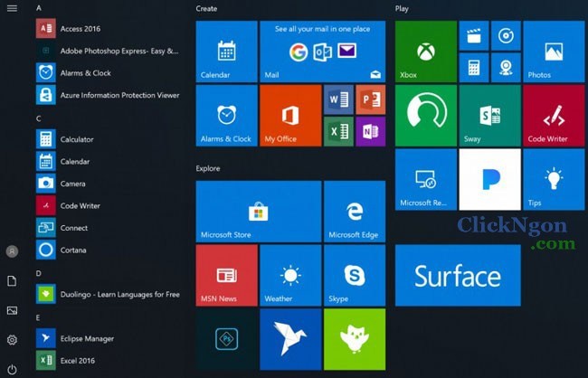Screen dimensions: 588x378
Task: Open the small Calculator tile
Action: (x=474, y=68)
